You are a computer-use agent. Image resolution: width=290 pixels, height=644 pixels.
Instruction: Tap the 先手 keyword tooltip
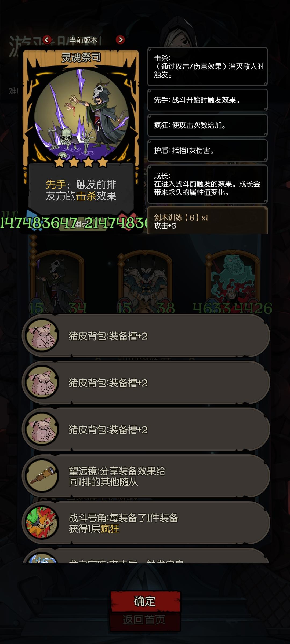tap(208, 100)
